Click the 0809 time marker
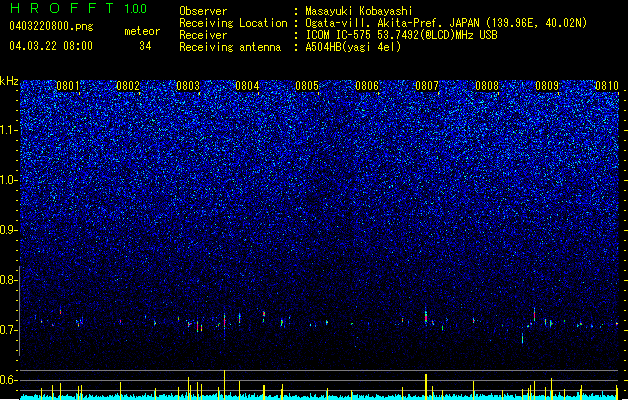 (547, 86)
